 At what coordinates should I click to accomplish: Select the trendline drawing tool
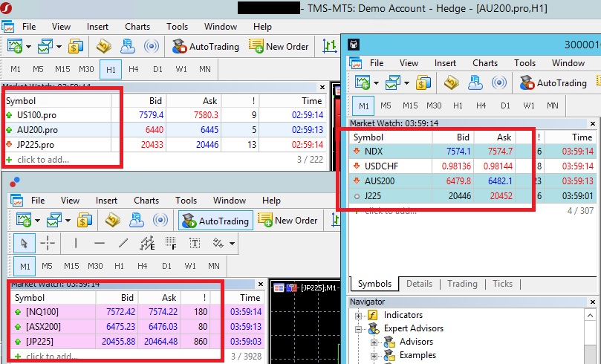click(x=123, y=243)
